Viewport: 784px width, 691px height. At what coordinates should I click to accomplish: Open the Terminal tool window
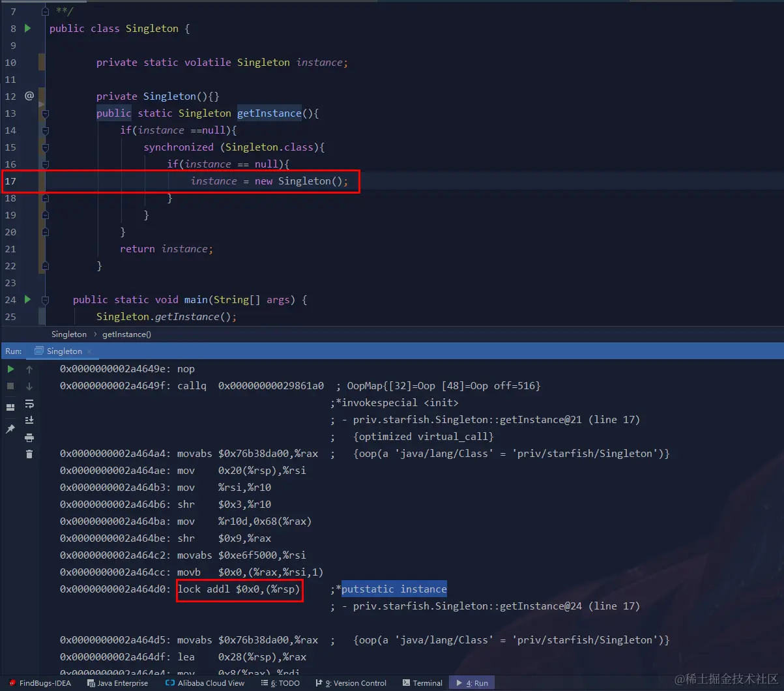(x=422, y=683)
